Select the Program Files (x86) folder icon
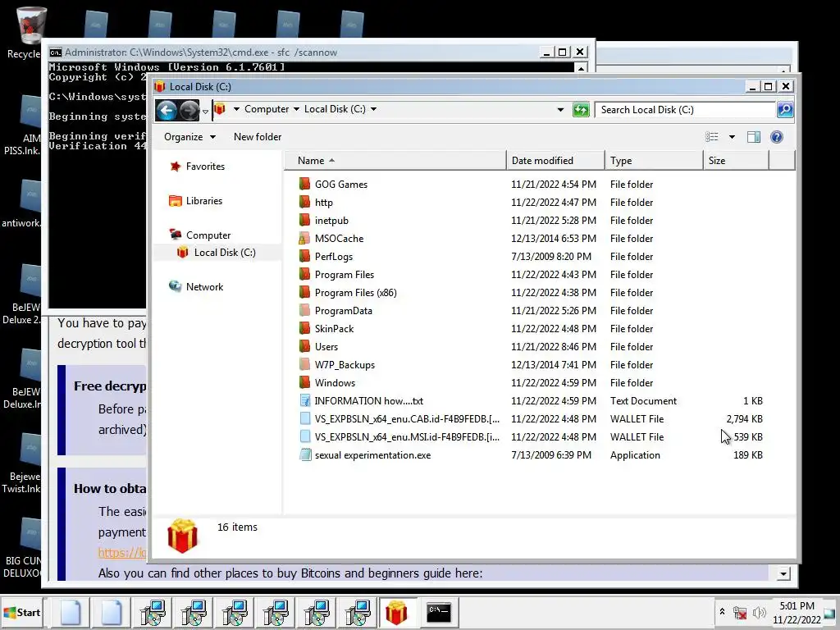This screenshot has height=630, width=840. [304, 293]
